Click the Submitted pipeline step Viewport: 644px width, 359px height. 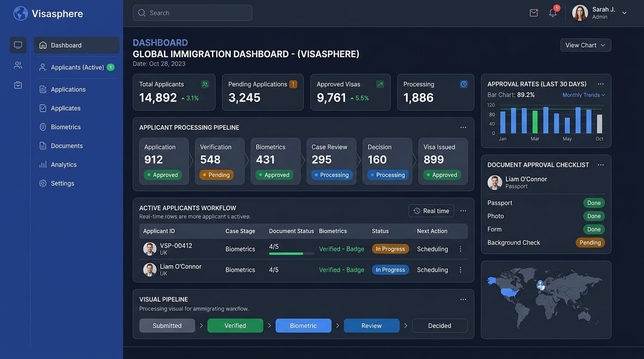coord(167,326)
